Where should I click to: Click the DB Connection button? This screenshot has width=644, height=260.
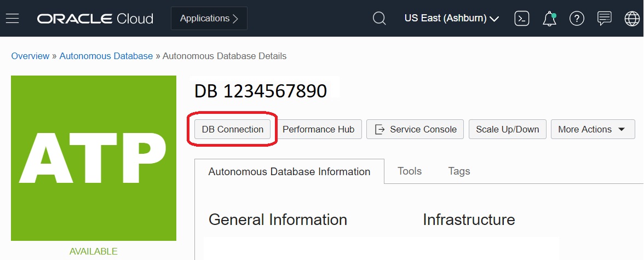point(232,129)
